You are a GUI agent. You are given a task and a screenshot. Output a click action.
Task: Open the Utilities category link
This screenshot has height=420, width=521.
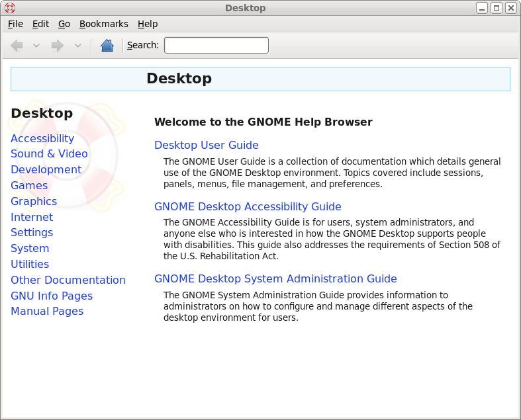30,264
